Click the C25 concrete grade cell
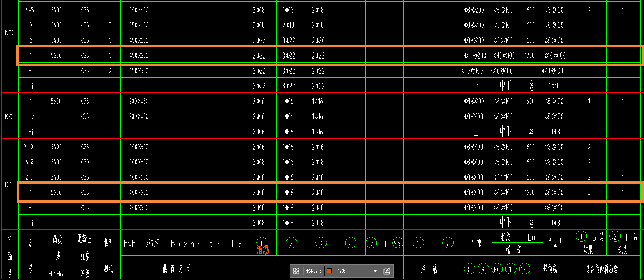The image size is (644, 280). click(x=85, y=147)
